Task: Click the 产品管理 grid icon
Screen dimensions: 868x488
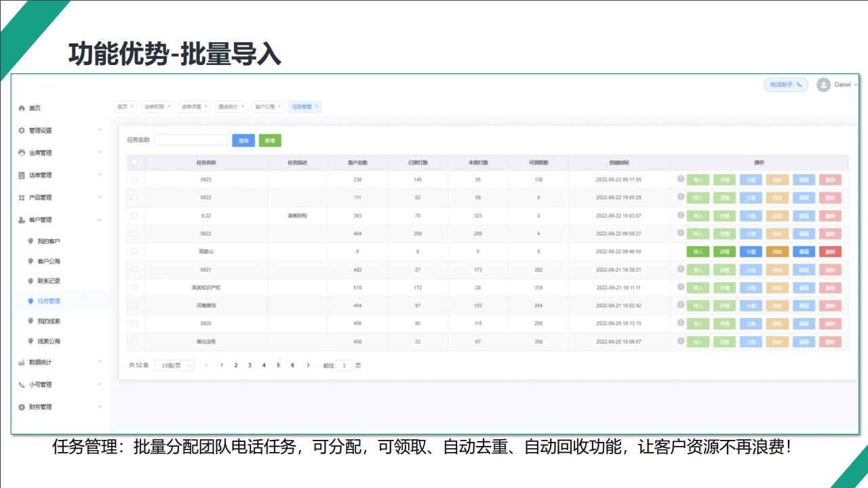Action: [x=22, y=197]
